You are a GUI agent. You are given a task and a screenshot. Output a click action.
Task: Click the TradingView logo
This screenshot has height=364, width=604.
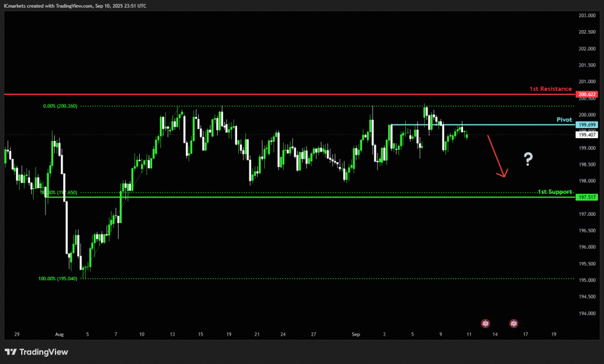point(36,352)
